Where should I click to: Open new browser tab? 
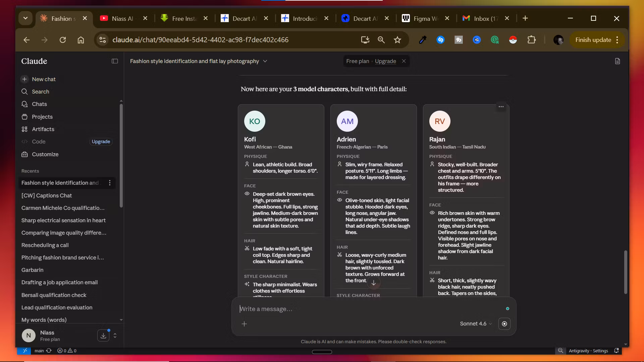coord(525,18)
